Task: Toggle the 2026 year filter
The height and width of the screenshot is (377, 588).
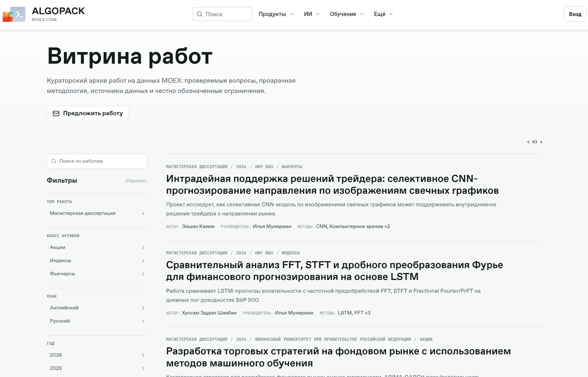Action: click(97, 355)
